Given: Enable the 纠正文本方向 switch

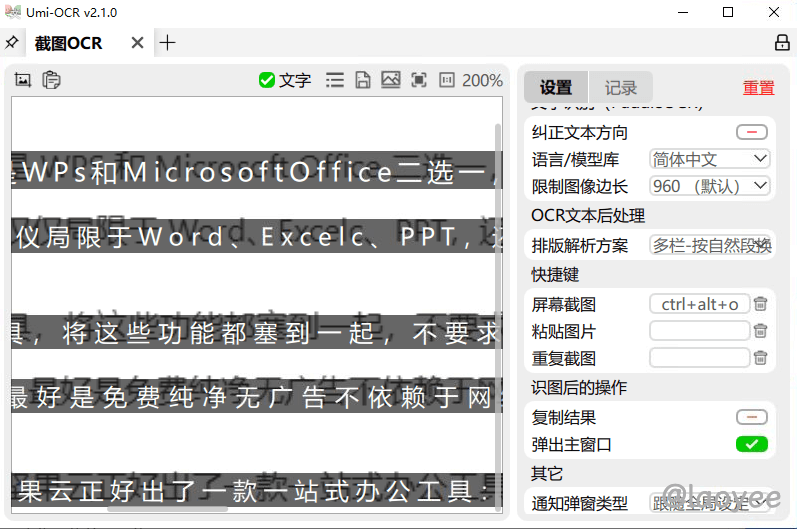Looking at the screenshot, I should 751,132.
